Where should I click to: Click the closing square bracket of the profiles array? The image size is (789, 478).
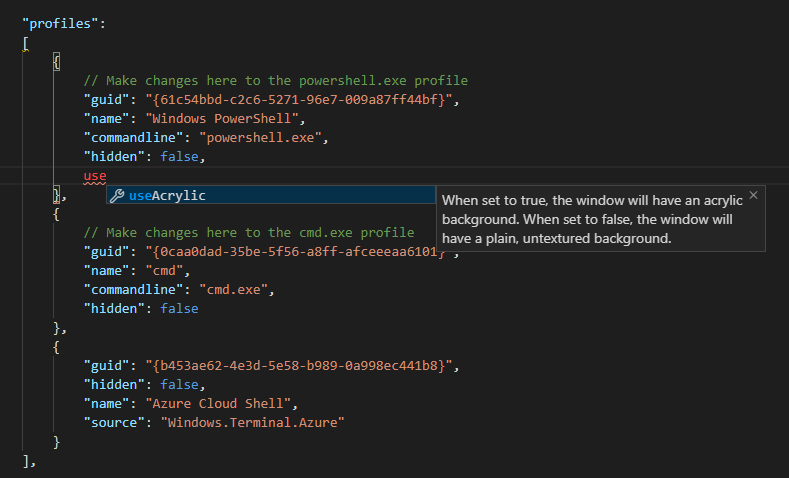pyautogui.click(x=26, y=461)
